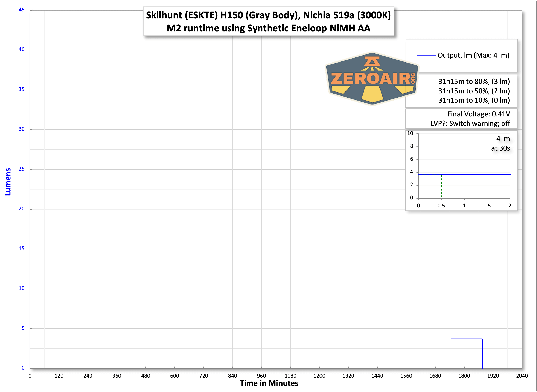537x392 pixels.
Task: Select the chart title text box
Action: [x=268, y=22]
